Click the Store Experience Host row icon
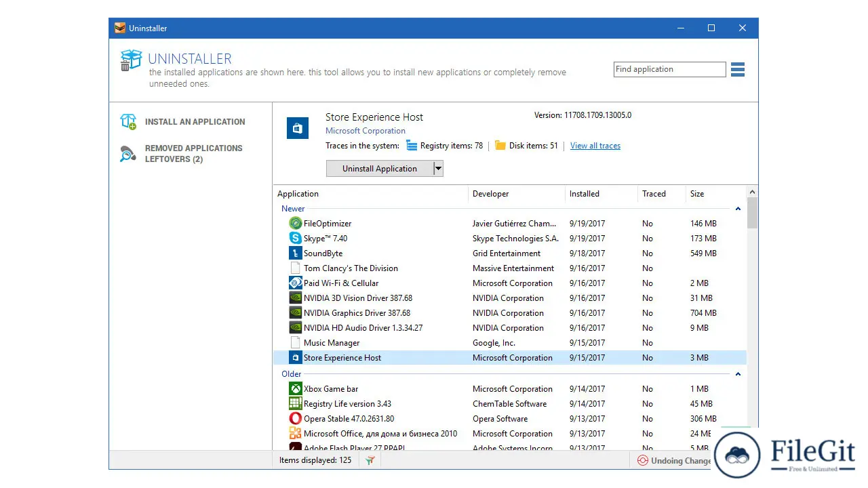 [x=295, y=358]
